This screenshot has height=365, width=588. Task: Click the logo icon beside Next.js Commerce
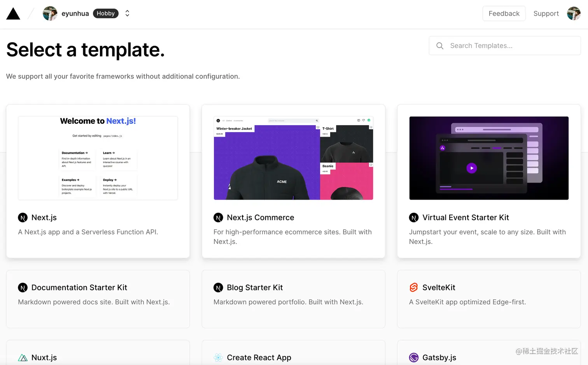(x=218, y=218)
